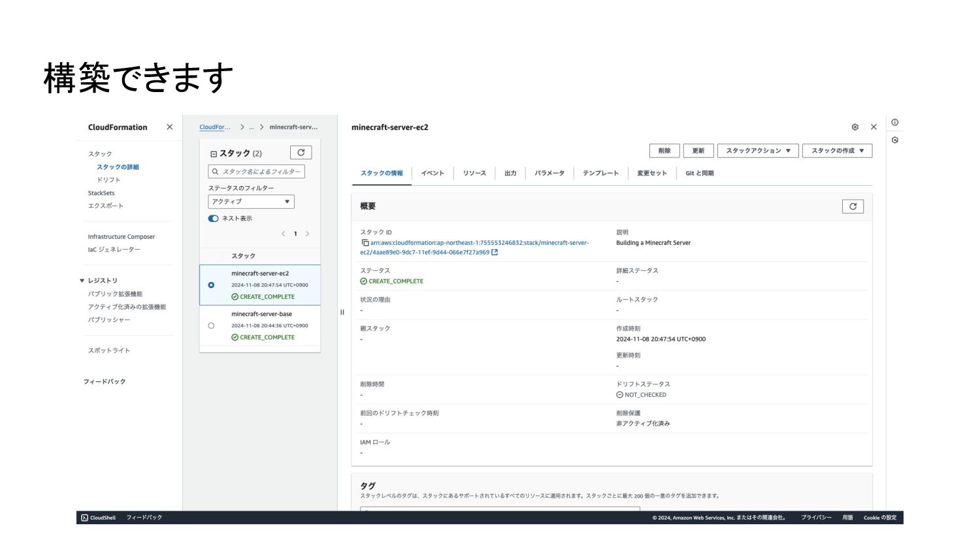Switch to the パラメータ tab
Viewport: 980px width, 551px height.
(549, 173)
